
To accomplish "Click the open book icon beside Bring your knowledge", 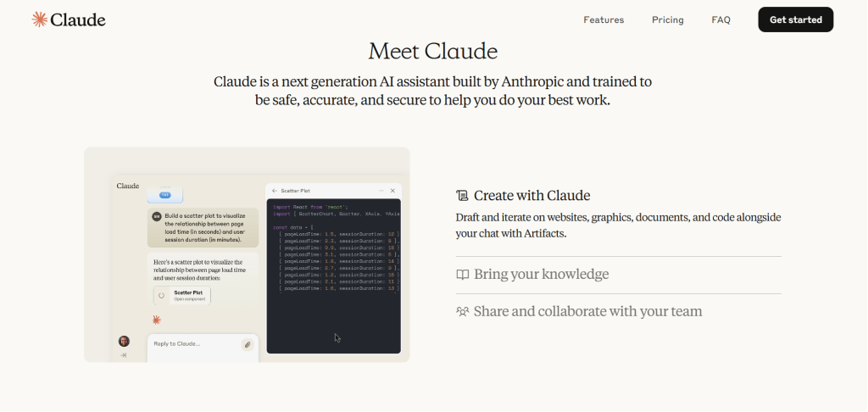I will point(462,275).
